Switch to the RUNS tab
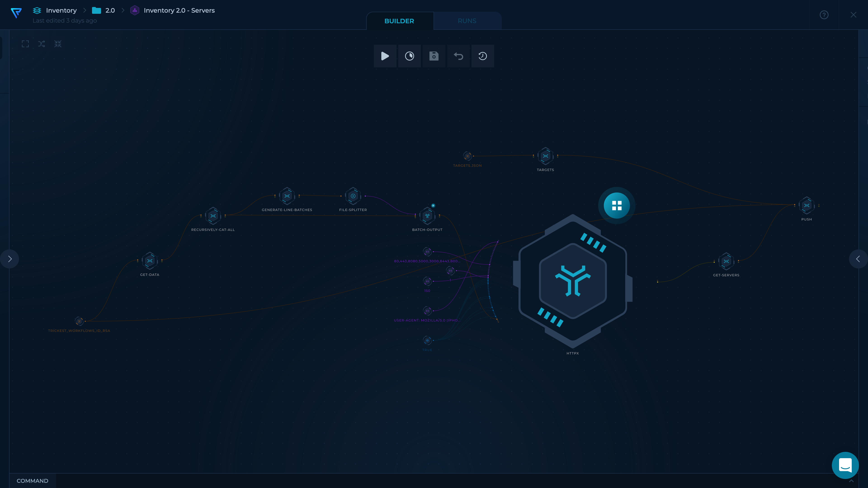This screenshot has height=488, width=868. pyautogui.click(x=467, y=21)
